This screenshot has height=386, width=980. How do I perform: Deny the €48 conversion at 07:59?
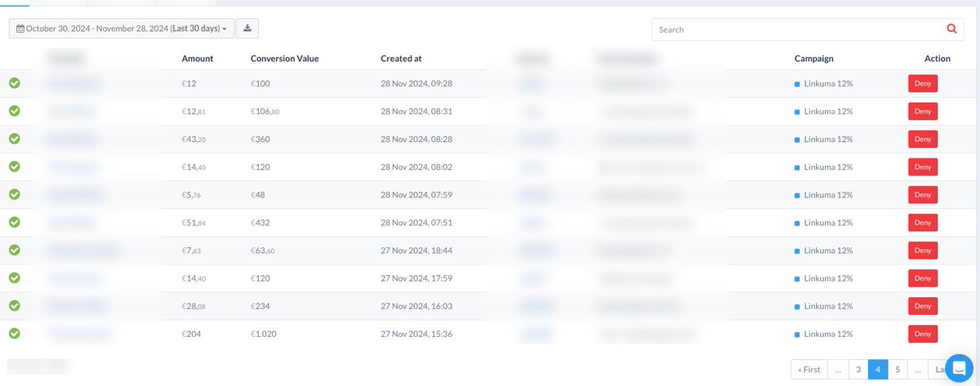click(923, 194)
